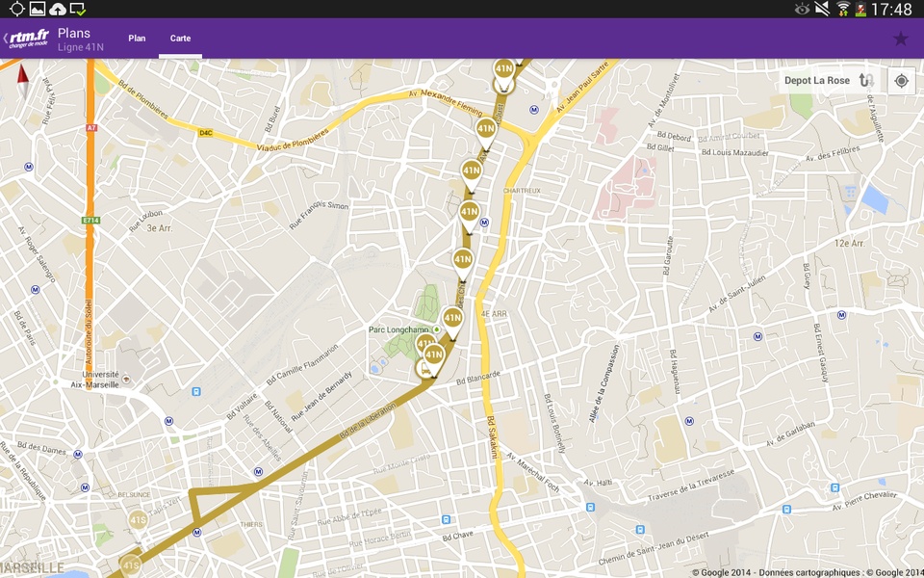Tap the 41S marker above the MARSEILLE label
The height and width of the screenshot is (578, 924).
tap(130, 565)
